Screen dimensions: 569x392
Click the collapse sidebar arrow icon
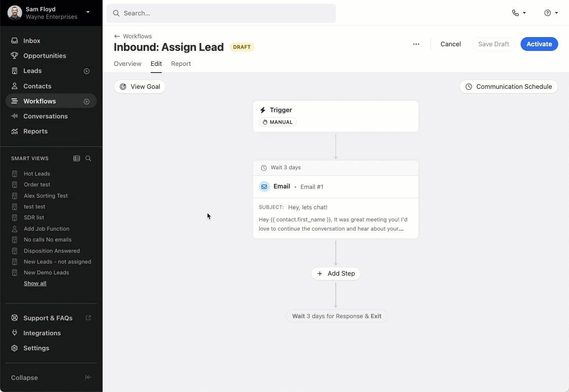tap(88, 377)
